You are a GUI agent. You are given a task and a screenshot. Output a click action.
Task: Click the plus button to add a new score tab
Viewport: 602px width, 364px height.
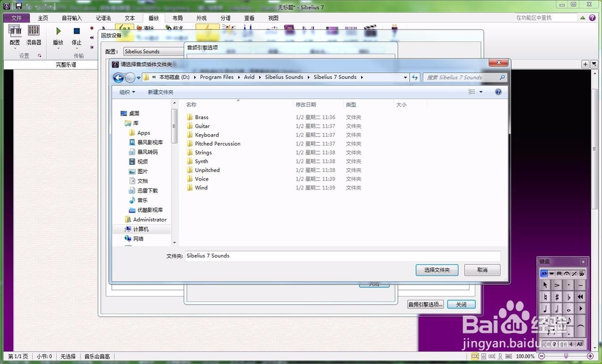585,64
